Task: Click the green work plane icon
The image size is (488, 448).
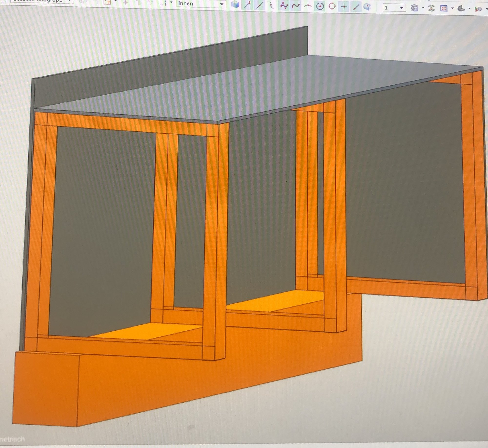Action: [x=431, y=8]
